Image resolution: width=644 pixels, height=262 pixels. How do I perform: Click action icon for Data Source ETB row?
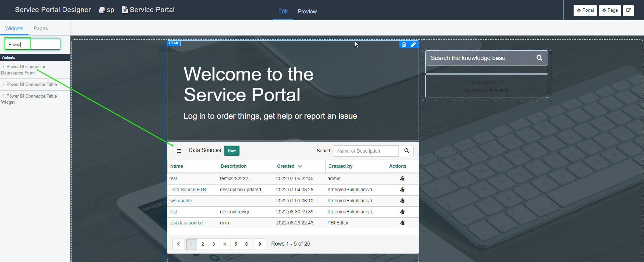pyautogui.click(x=402, y=190)
